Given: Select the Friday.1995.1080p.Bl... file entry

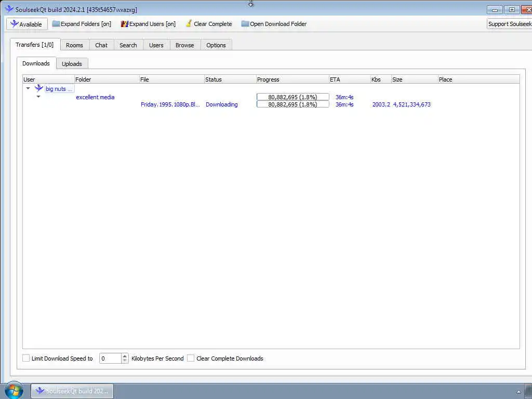Looking at the screenshot, I should click(x=170, y=104).
